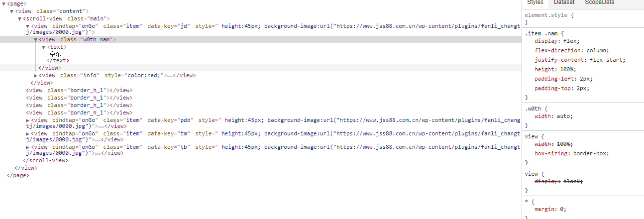Edit the width: auto declaration
The width and height of the screenshot is (644, 219).
[x=554, y=116]
